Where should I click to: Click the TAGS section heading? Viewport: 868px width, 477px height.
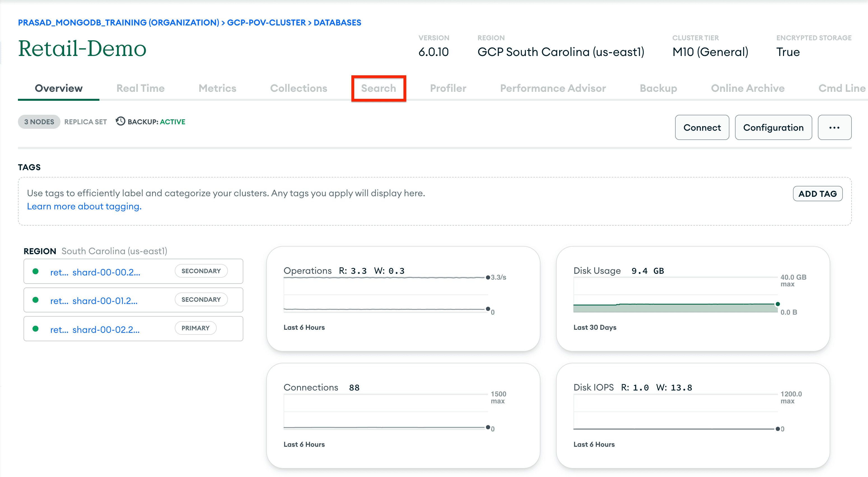click(29, 167)
